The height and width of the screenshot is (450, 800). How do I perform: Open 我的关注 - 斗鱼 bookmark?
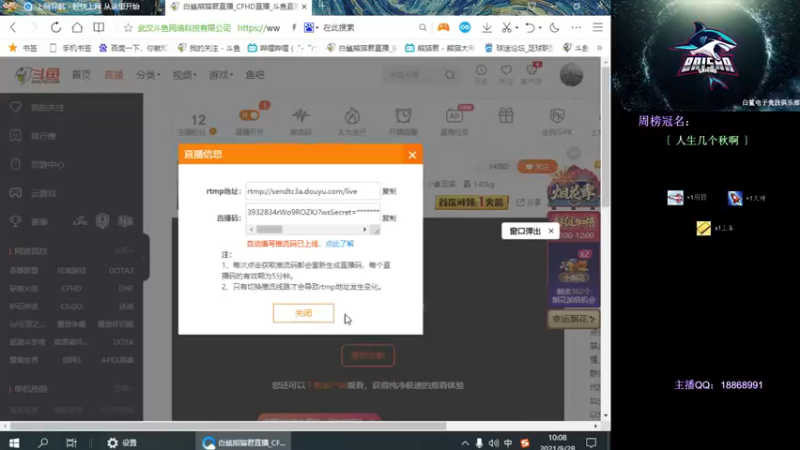click(209, 48)
